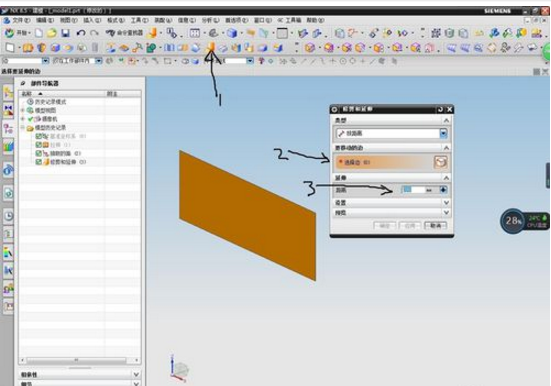The height and width of the screenshot is (386, 551).
Task: Open the Command Finder (命令查找器)
Action: click(x=124, y=33)
